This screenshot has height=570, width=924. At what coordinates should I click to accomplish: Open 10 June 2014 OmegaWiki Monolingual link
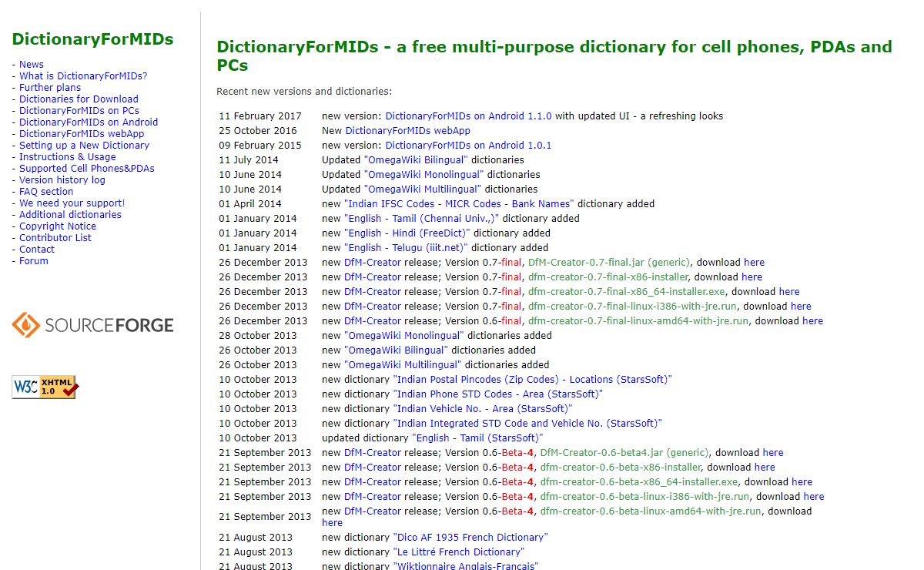click(423, 175)
